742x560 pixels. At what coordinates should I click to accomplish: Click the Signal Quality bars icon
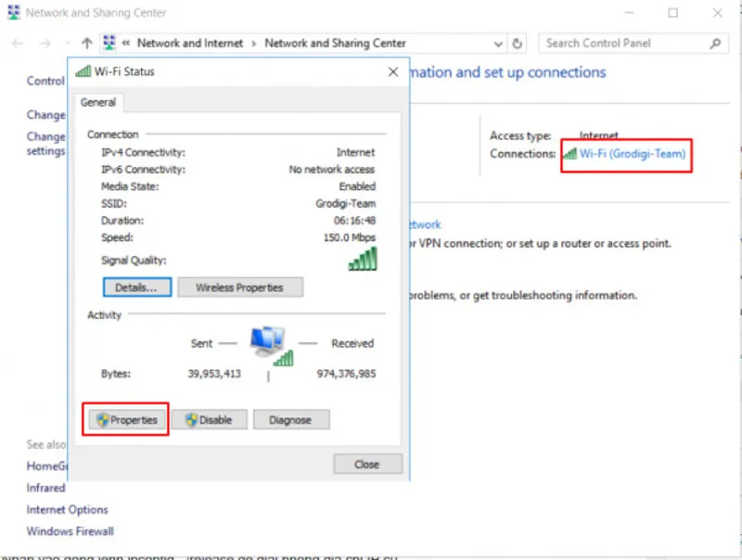coord(363,259)
